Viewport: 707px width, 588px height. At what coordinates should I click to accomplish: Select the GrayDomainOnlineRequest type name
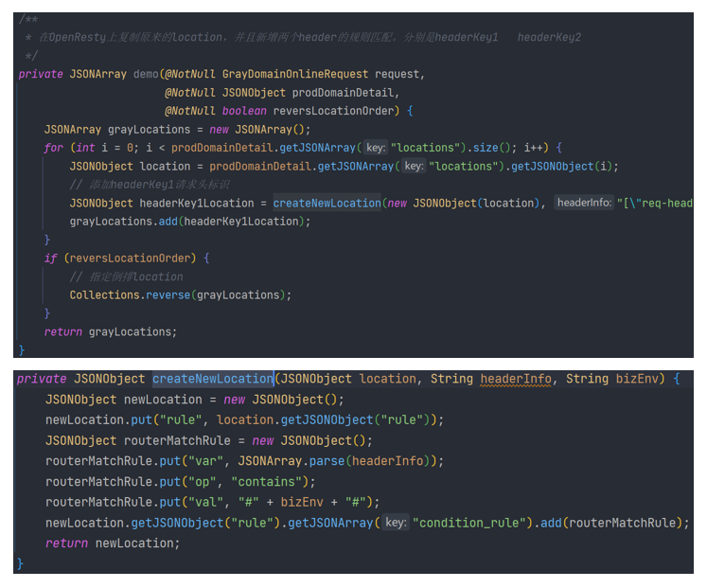(295, 74)
